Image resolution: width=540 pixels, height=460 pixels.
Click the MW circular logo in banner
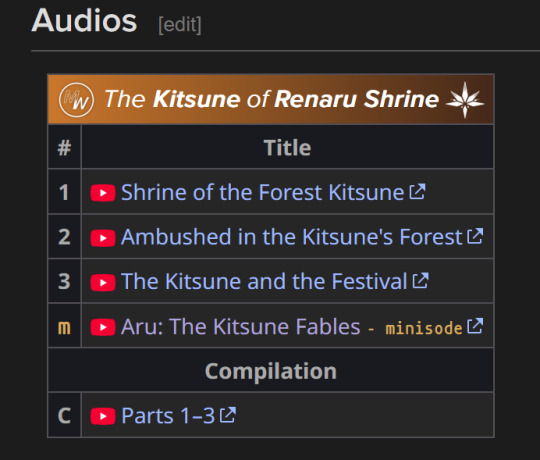click(76, 100)
